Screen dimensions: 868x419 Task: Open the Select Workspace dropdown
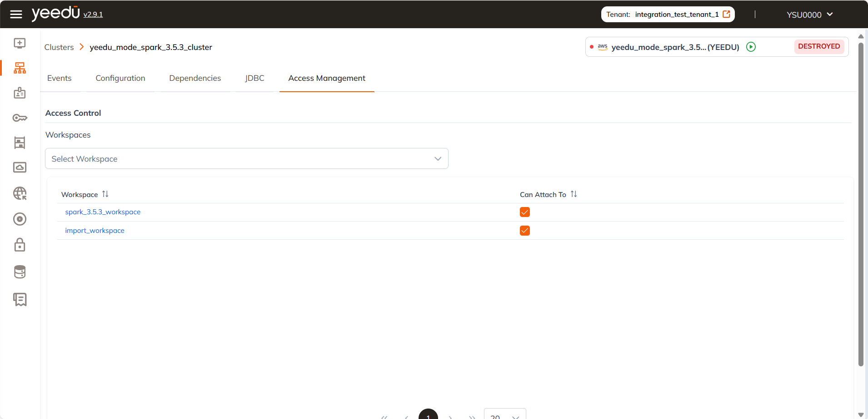[246, 158]
